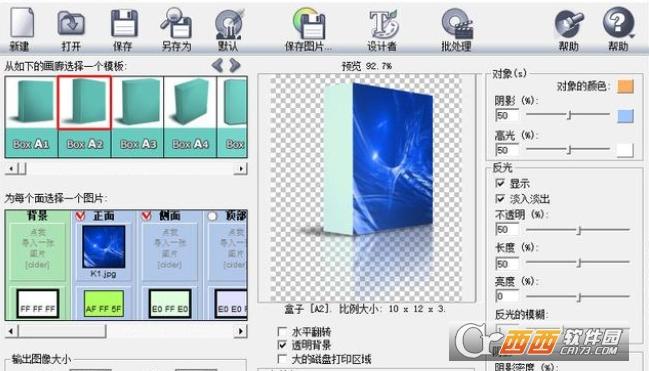This screenshot has height=371, width=649.
Task: Open orange 对象的颜色 color swatch
Action: pos(625,86)
